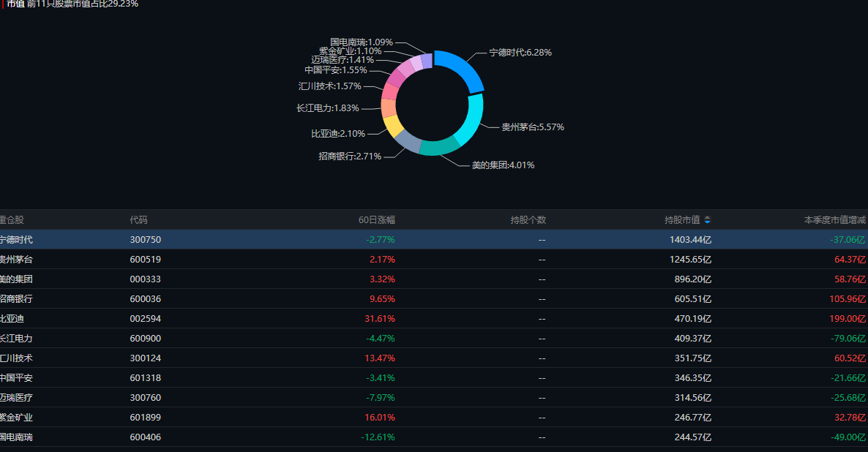Click the holding value 1403.44亿

pos(690,240)
